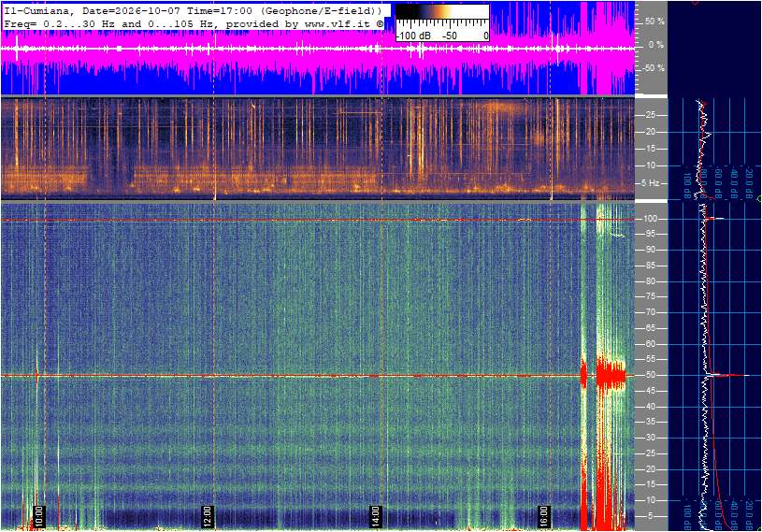Image resolution: width=762 pixels, height=532 pixels.
Task: Click the '50 %' waveform amplitude label
Action: 654,22
